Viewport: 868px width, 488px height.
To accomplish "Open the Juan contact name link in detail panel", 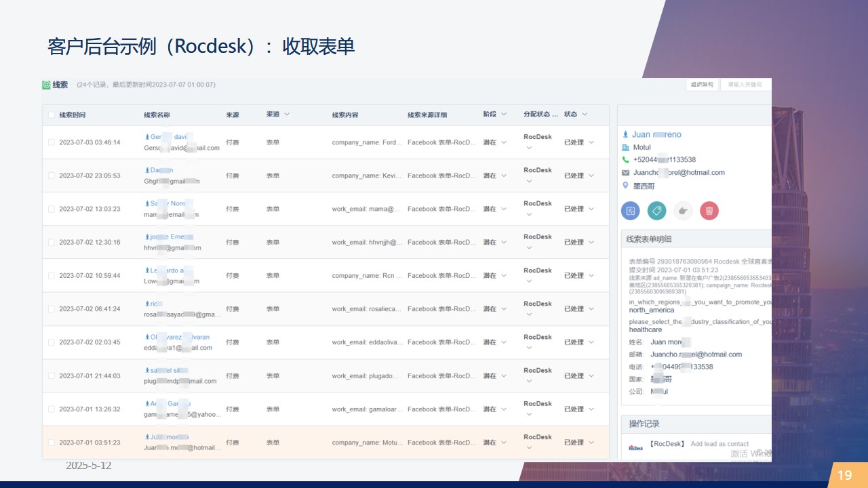I will click(656, 135).
